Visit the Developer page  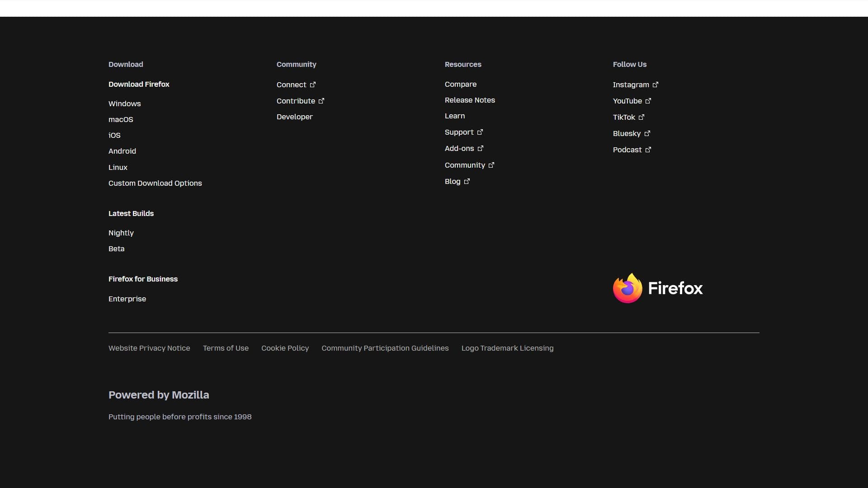click(x=295, y=117)
